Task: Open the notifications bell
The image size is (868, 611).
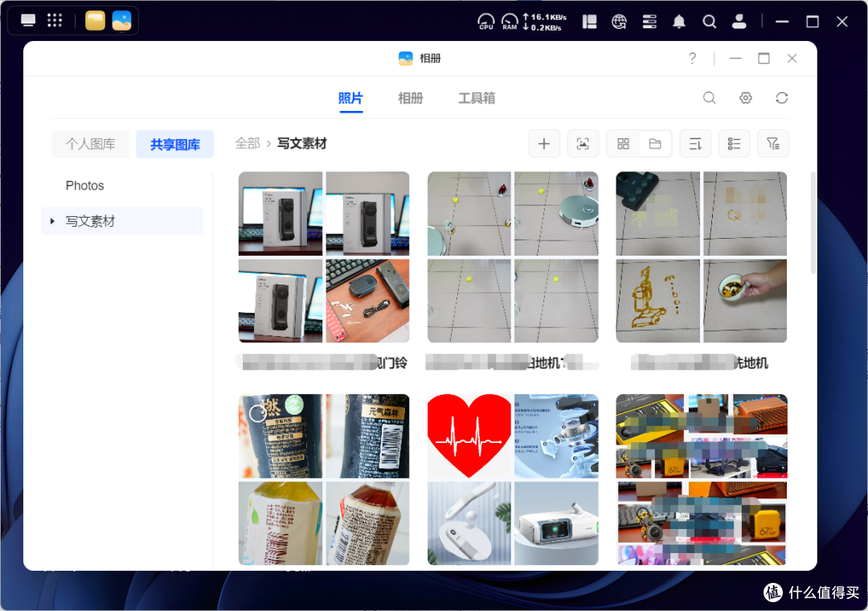Action: (x=679, y=22)
